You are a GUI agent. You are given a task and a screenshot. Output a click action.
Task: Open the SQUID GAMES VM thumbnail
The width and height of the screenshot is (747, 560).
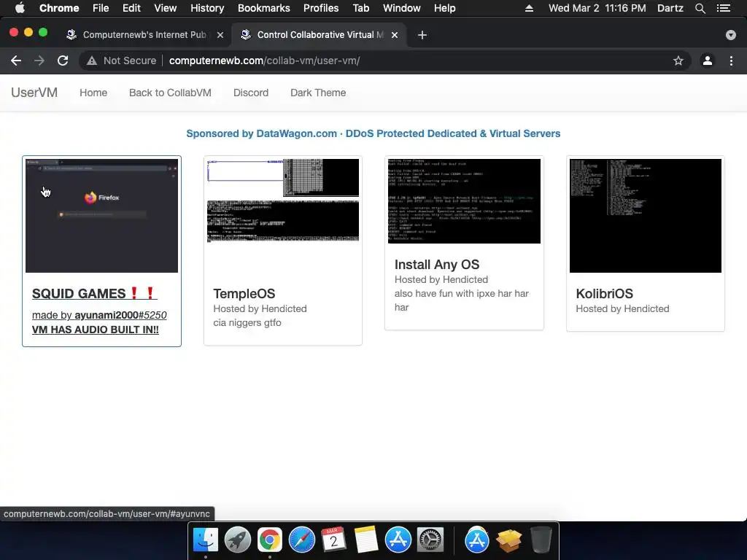pyautogui.click(x=101, y=216)
